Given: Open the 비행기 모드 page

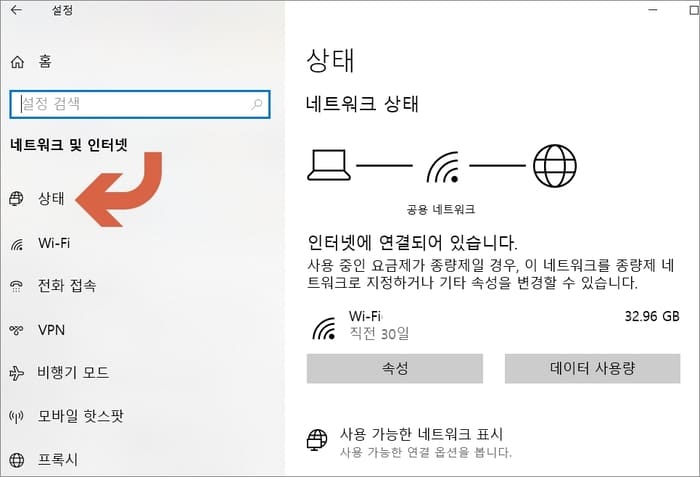Looking at the screenshot, I should [x=73, y=372].
